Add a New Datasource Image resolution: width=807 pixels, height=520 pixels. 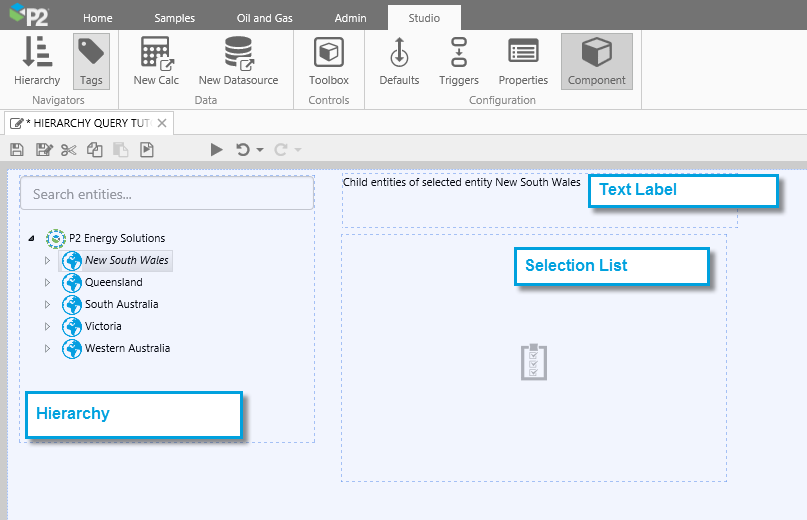point(238,61)
